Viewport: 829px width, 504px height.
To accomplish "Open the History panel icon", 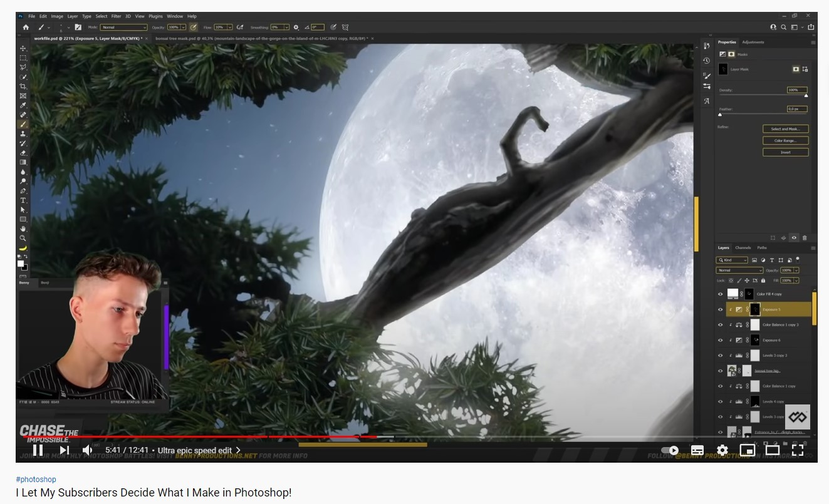I will pos(706,61).
